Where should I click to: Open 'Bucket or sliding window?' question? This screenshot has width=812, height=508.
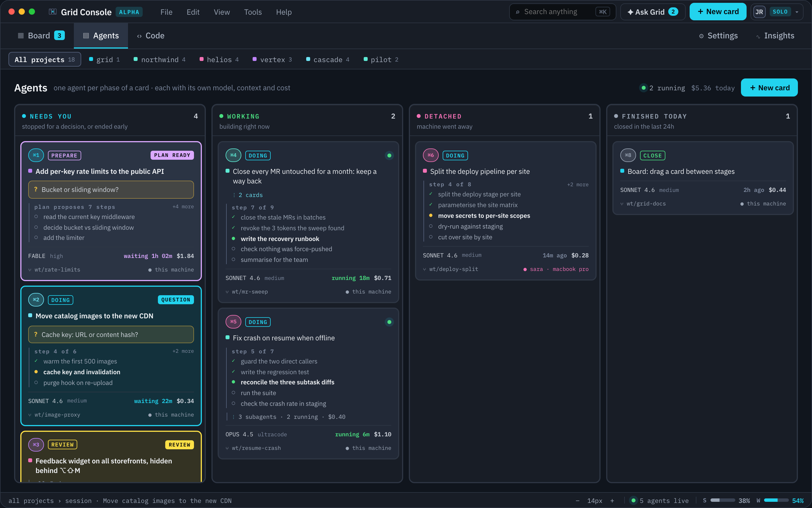point(111,189)
